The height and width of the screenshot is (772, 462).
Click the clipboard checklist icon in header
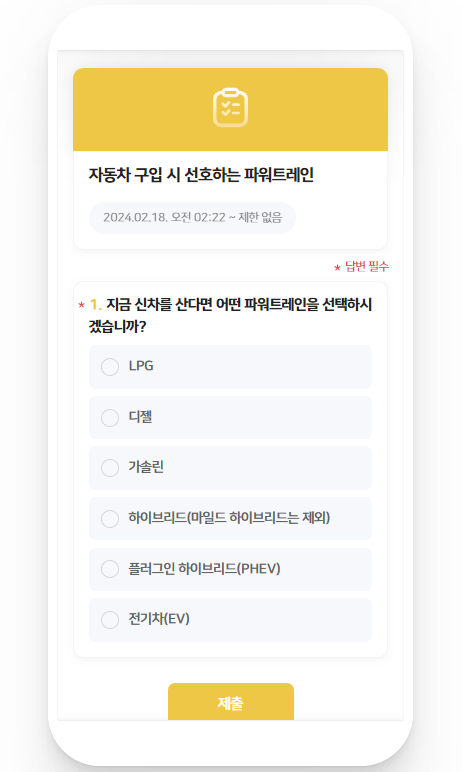231,108
